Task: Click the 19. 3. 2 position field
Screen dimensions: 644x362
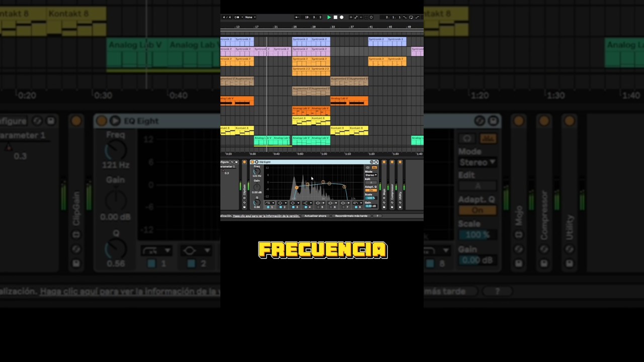Action: pyautogui.click(x=313, y=17)
